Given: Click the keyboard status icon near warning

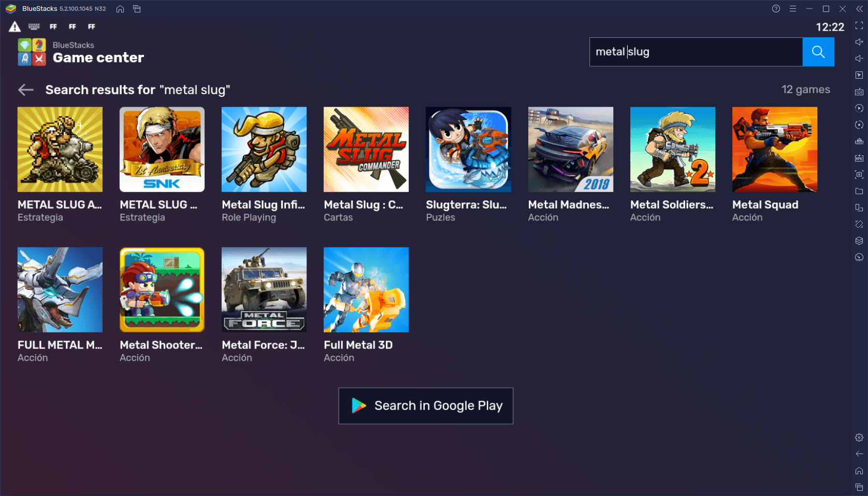Looking at the screenshot, I should 34,26.
